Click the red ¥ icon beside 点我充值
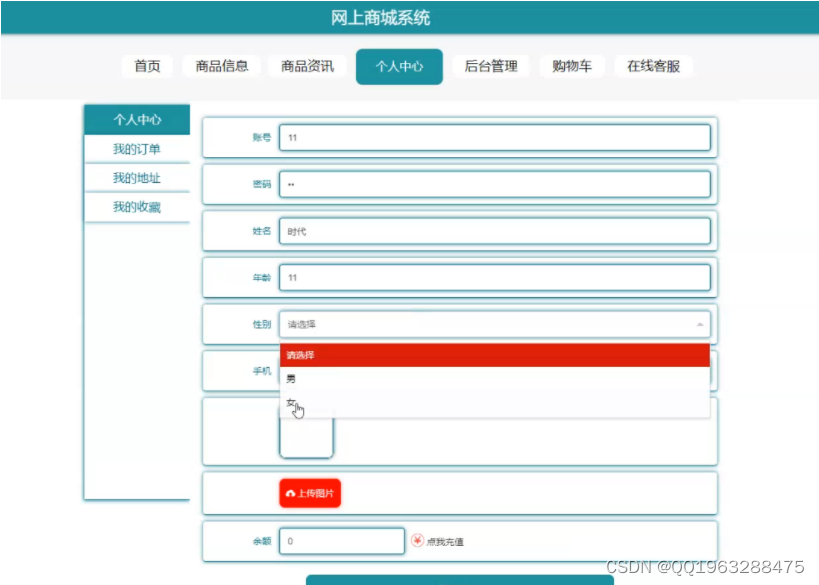Screen dimensions: 819x585 point(419,541)
